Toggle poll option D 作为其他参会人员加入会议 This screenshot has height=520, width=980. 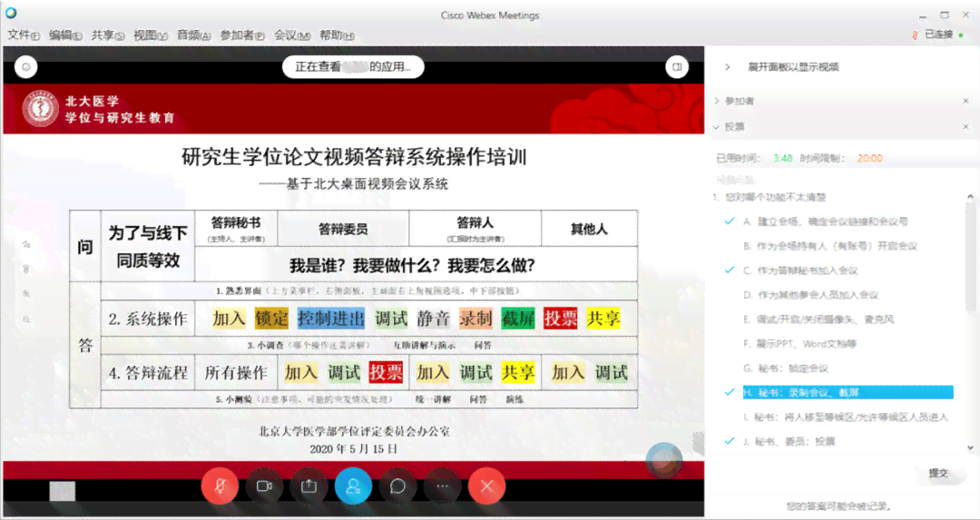point(810,294)
